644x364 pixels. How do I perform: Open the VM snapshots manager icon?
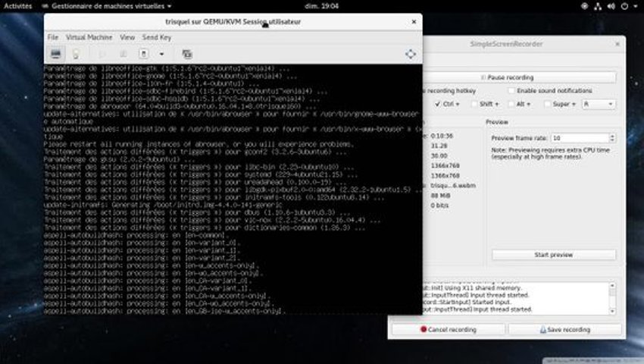click(x=187, y=54)
